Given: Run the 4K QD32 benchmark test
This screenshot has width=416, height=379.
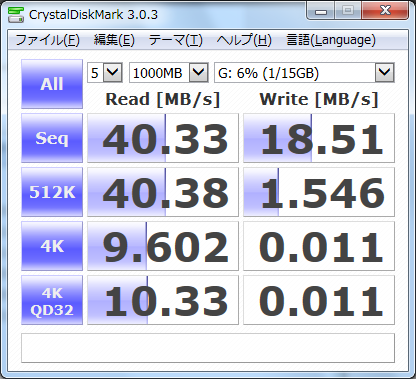Looking at the screenshot, I should (52, 300).
